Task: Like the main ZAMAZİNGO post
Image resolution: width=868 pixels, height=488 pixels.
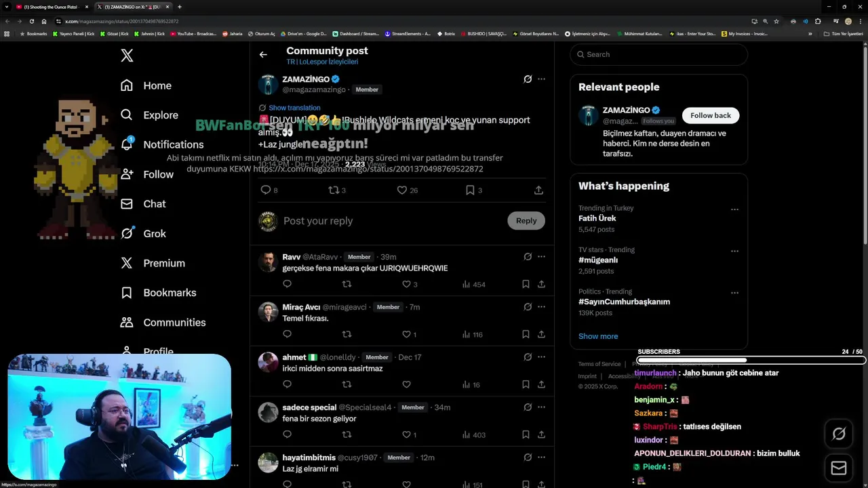Action: (402, 190)
